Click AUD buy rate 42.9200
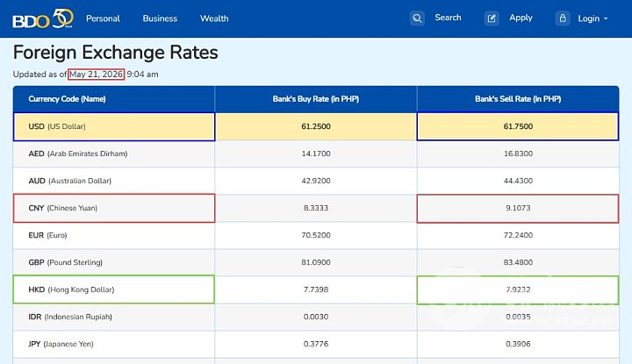This screenshot has height=364, width=632. point(316,181)
